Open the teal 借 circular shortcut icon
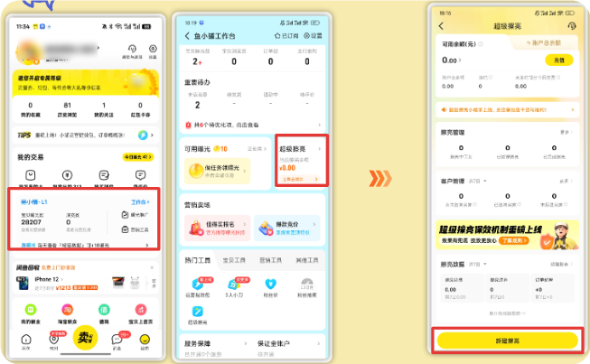590x364 pixels. coord(104,310)
